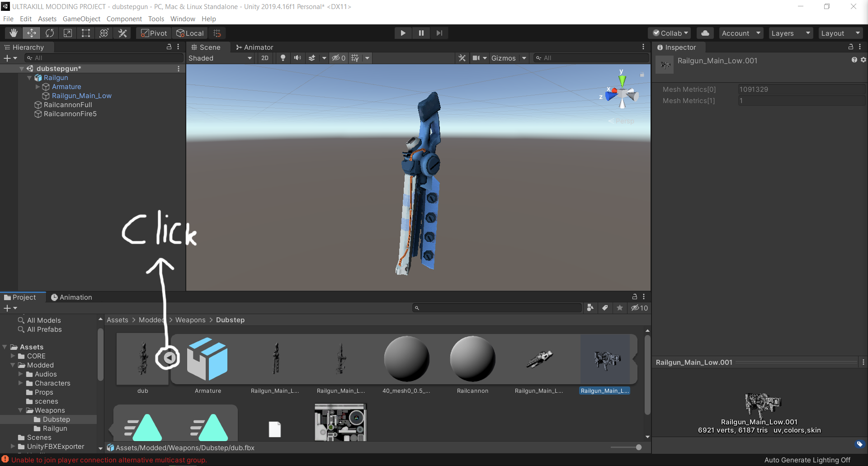This screenshot has height=466, width=868.
Task: Toggle 2D scene view
Action: click(x=265, y=58)
